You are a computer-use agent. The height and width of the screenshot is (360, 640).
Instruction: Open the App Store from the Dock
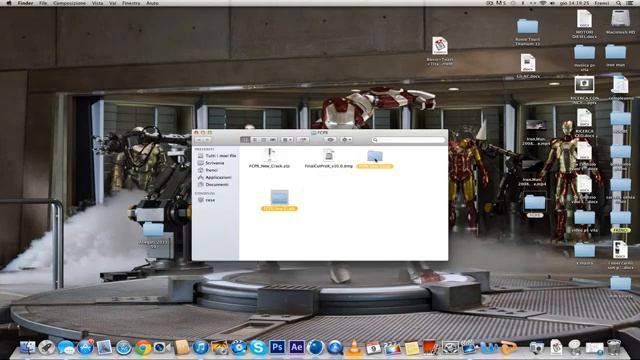click(x=85, y=347)
